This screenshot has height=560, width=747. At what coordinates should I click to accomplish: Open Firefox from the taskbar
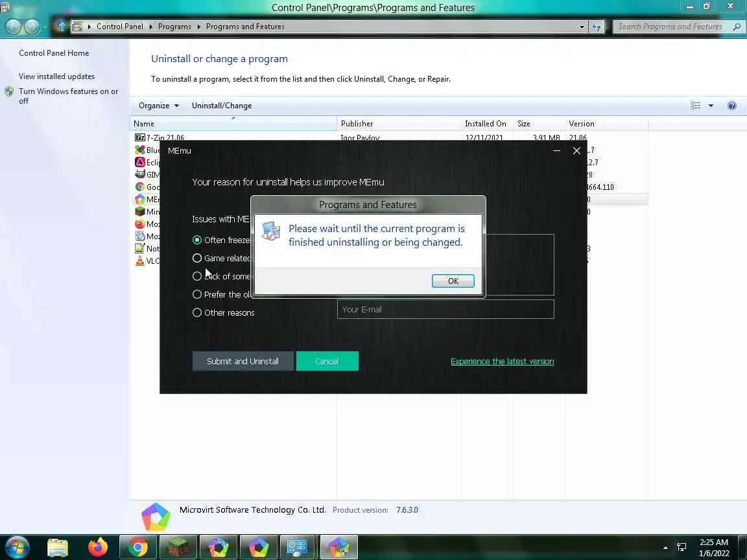[x=98, y=547]
